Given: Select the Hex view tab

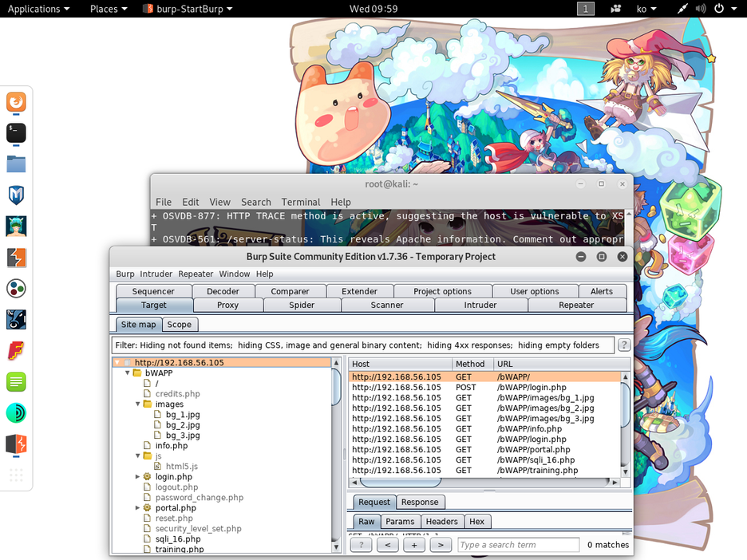Looking at the screenshot, I should pyautogui.click(x=477, y=522).
